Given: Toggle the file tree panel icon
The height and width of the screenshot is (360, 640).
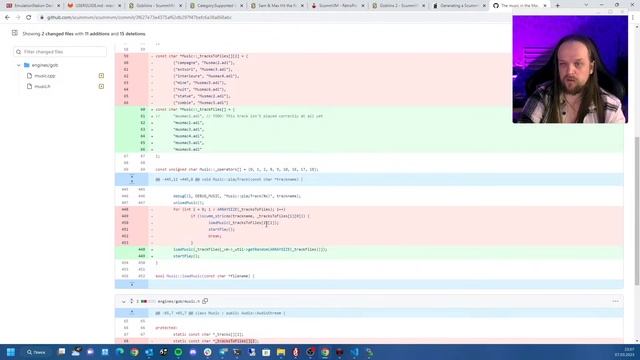Looking at the screenshot, I should pos(15,33).
